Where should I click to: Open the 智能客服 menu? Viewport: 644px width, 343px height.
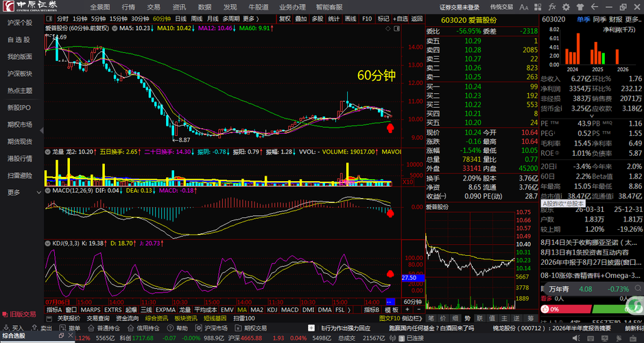click(329, 7)
